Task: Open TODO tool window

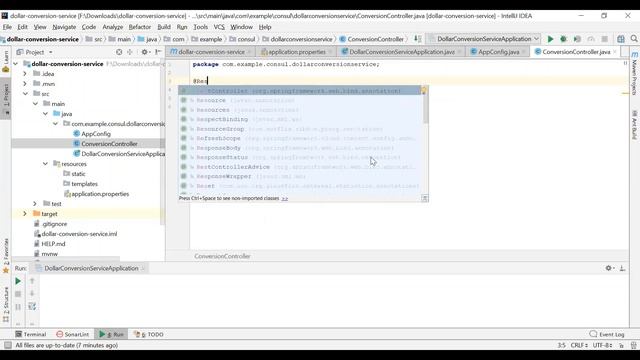Action: click(148, 334)
